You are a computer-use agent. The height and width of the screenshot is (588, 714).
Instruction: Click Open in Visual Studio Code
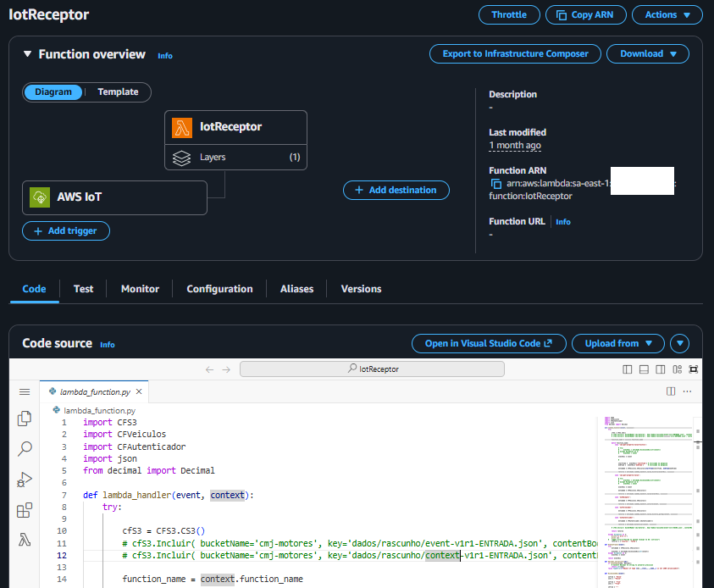click(489, 343)
